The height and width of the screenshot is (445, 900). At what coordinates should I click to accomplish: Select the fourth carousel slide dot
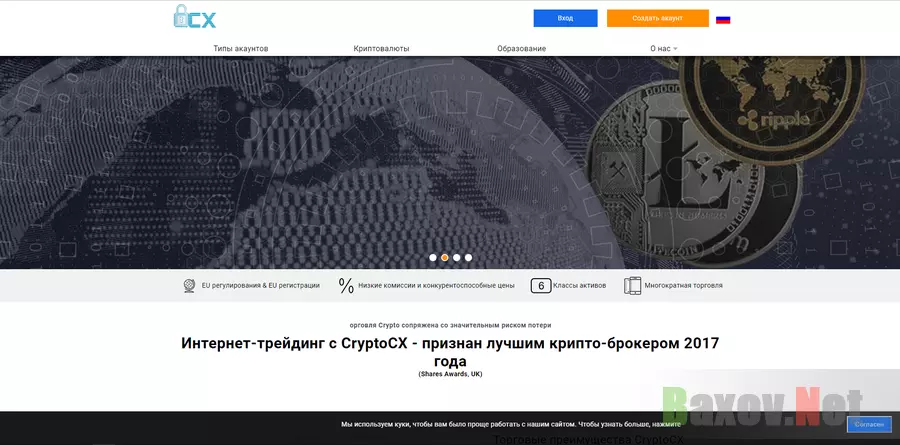pyautogui.click(x=468, y=257)
